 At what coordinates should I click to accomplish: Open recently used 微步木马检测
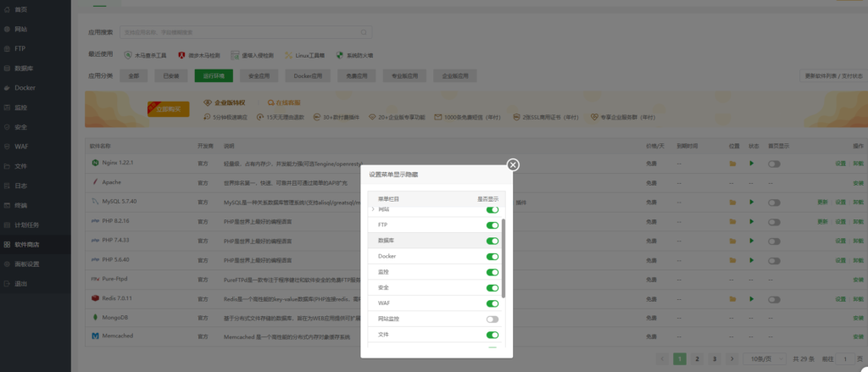pos(199,55)
